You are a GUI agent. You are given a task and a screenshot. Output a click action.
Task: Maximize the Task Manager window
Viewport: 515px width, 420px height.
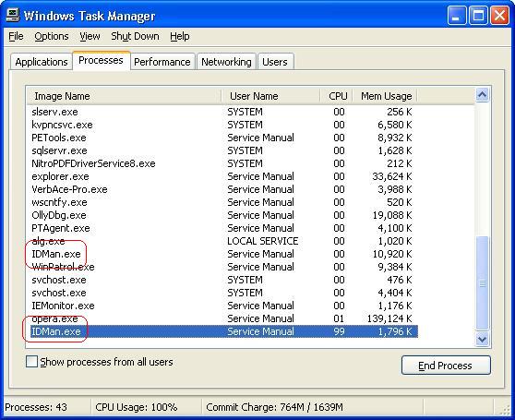click(x=478, y=16)
